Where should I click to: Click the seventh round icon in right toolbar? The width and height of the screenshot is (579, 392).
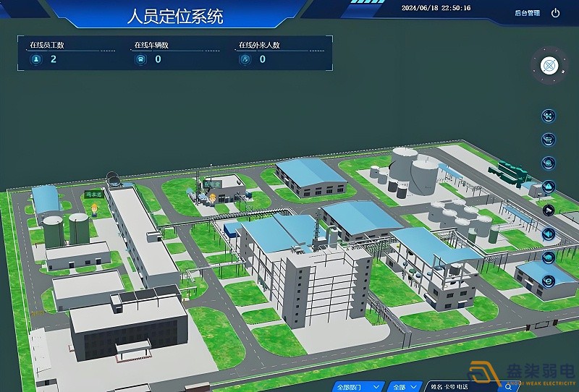point(549,257)
